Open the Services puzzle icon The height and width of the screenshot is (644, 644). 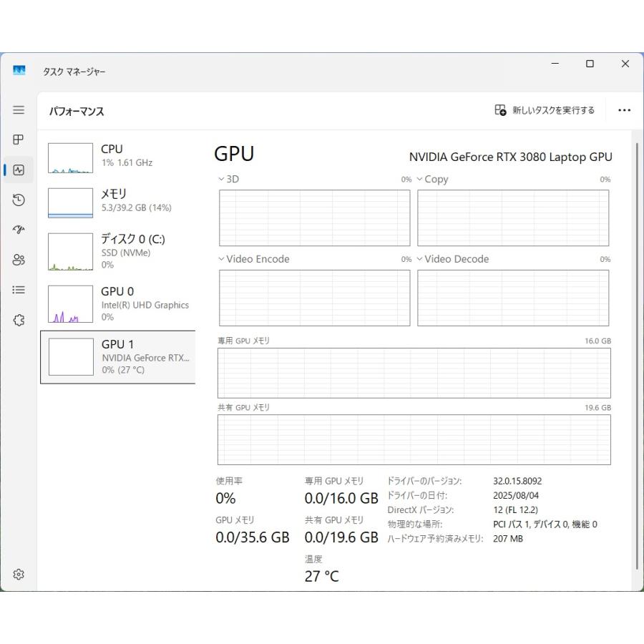point(19,320)
